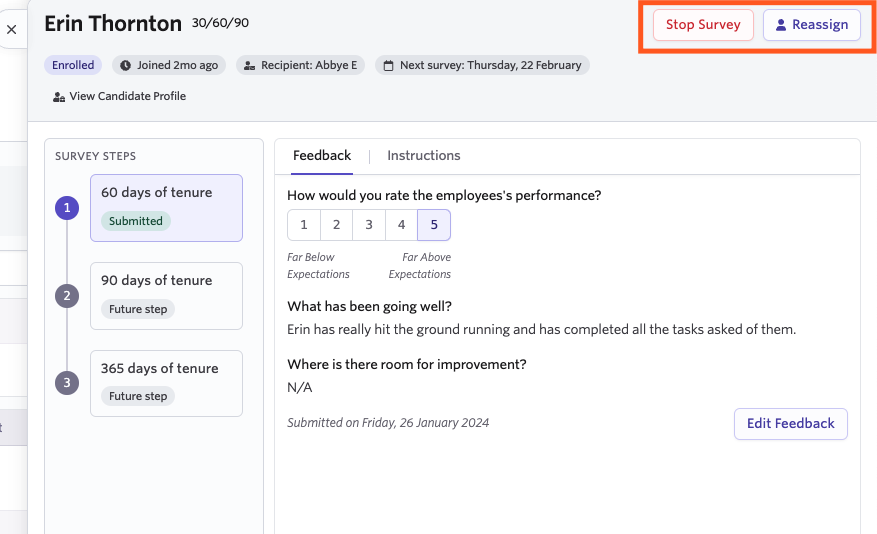Select the 90 days of tenure step

tap(166, 296)
